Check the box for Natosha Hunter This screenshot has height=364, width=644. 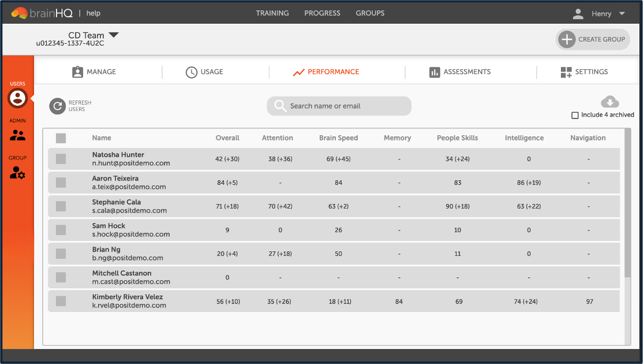[61, 159]
